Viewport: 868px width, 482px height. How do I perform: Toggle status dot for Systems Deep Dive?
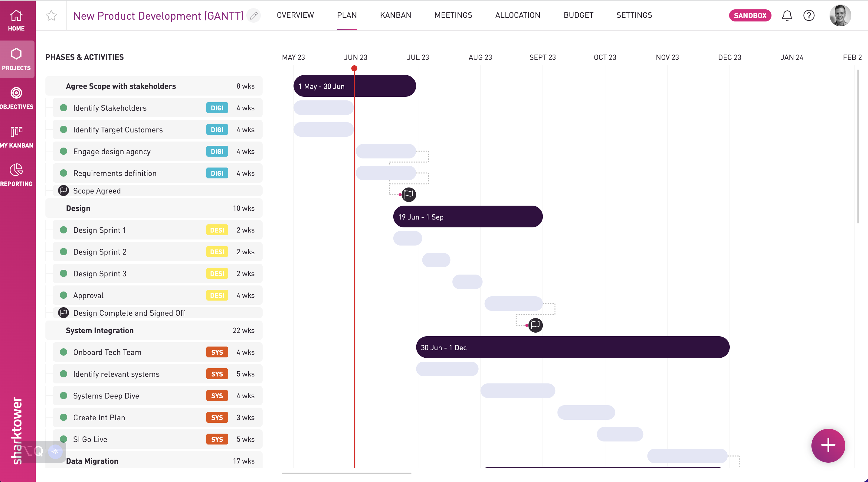click(x=63, y=396)
